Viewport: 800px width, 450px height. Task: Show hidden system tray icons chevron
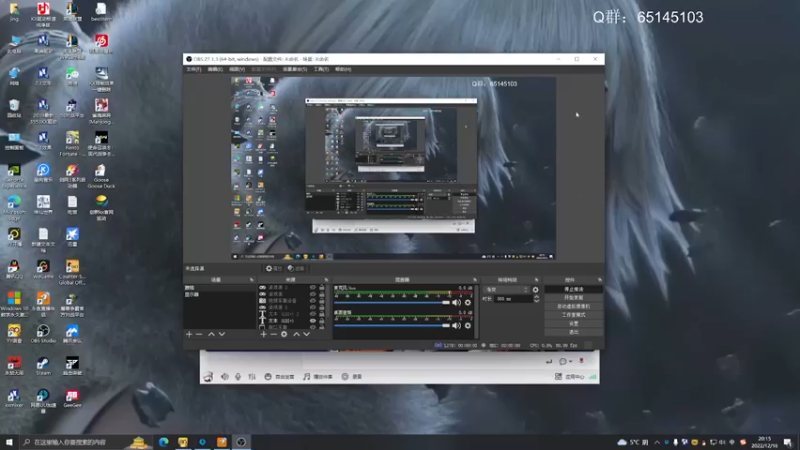[657, 442]
